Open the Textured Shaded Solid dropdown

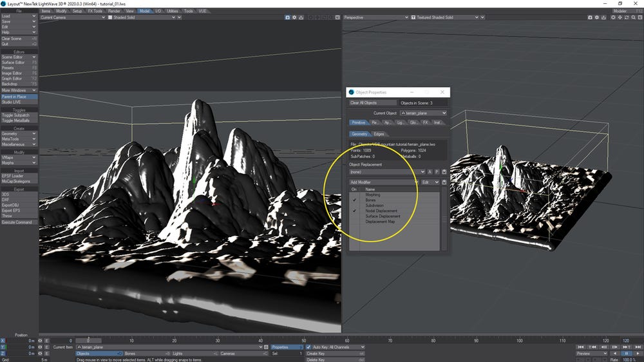tap(445, 17)
